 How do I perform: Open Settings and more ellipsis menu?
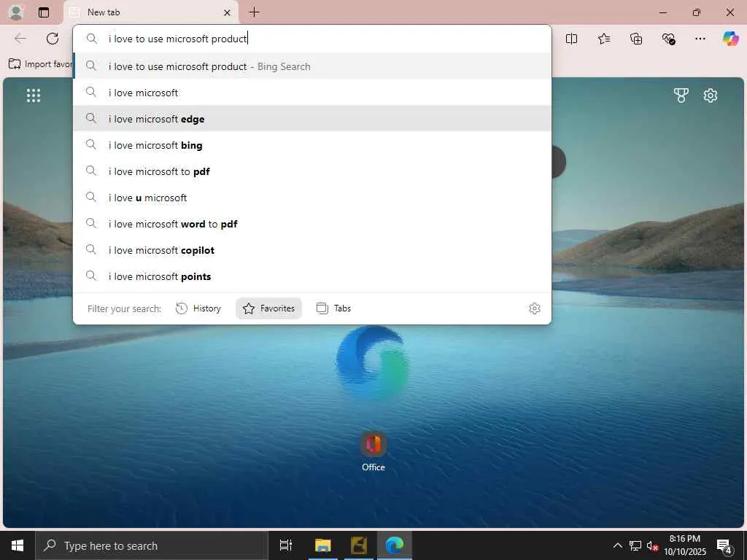click(x=700, y=39)
